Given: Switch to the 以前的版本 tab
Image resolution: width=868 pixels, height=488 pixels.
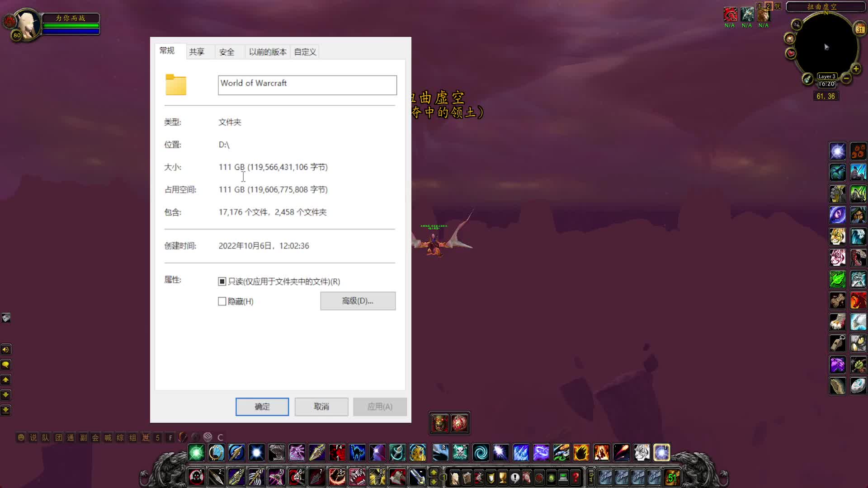Looking at the screenshot, I should point(267,51).
